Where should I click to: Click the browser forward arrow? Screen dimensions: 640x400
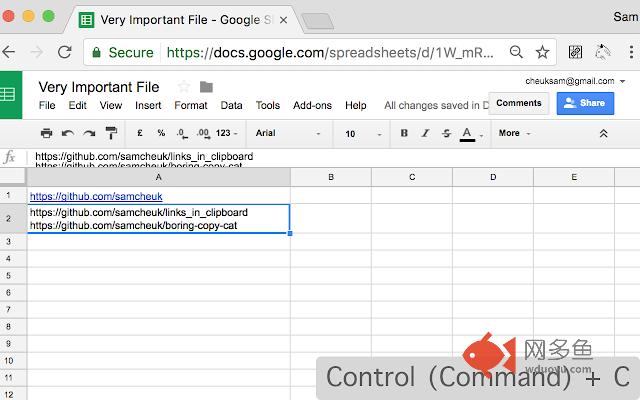(37, 52)
